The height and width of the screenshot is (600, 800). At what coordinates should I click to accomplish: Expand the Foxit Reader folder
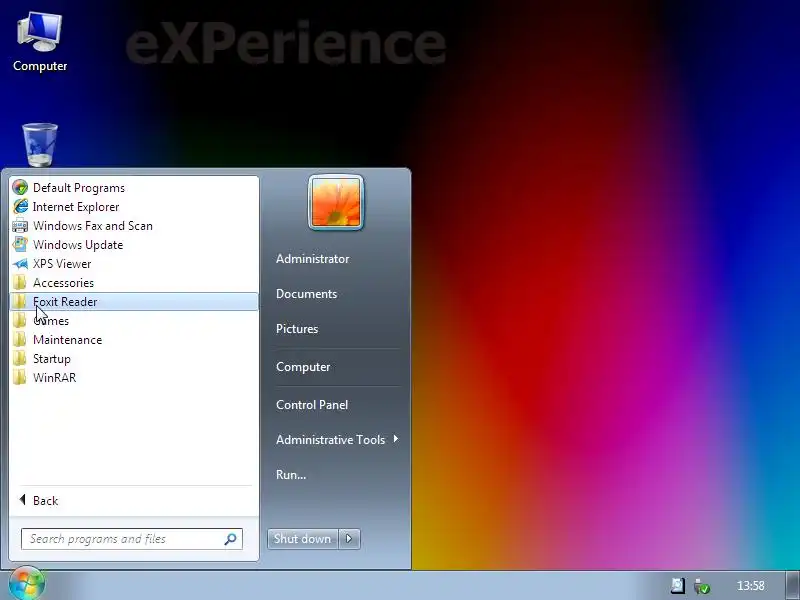pyautogui.click(x=134, y=302)
